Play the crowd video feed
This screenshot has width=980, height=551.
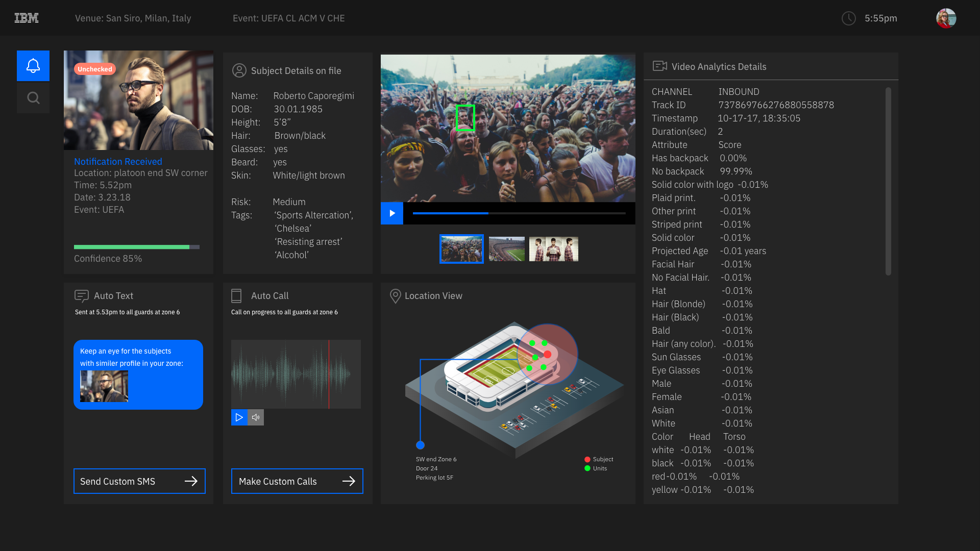392,213
